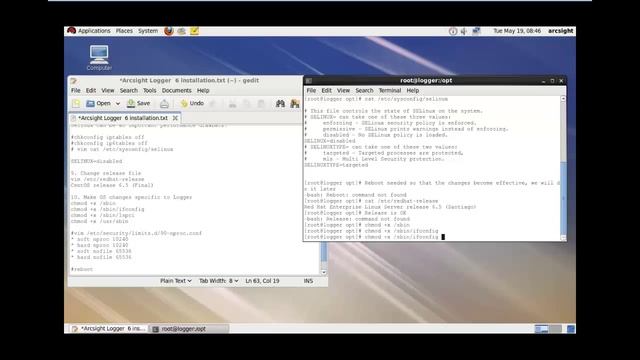Click the bottom right panel icon
The image size is (640, 360).
click(x=571, y=329)
